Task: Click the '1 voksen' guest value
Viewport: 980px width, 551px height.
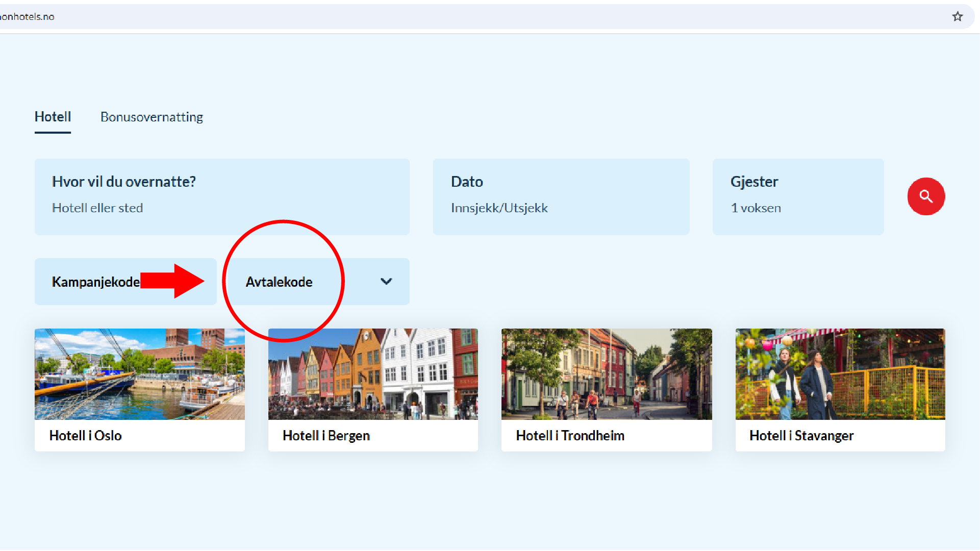Action: click(x=756, y=208)
